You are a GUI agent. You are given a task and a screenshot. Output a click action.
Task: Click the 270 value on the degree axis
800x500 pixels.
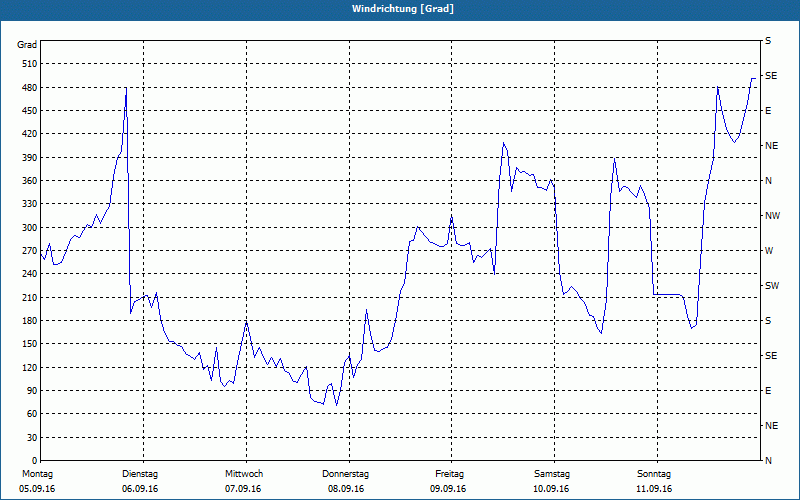(30, 251)
